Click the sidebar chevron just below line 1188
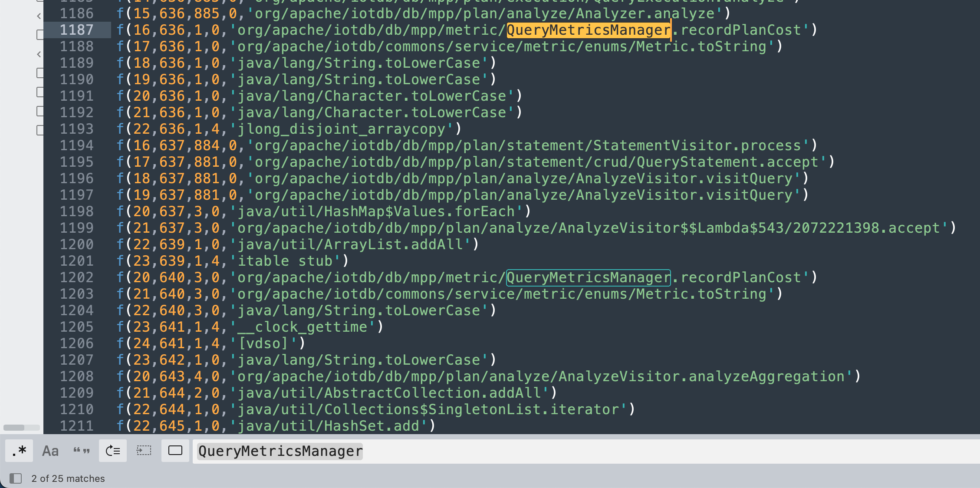The image size is (980, 488). (39, 54)
